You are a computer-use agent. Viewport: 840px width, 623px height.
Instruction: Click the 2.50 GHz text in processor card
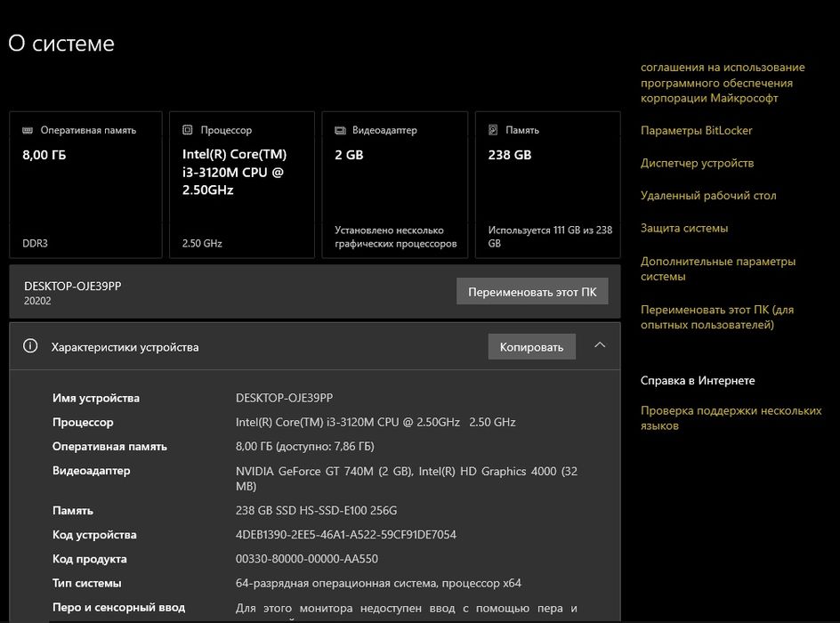202,243
